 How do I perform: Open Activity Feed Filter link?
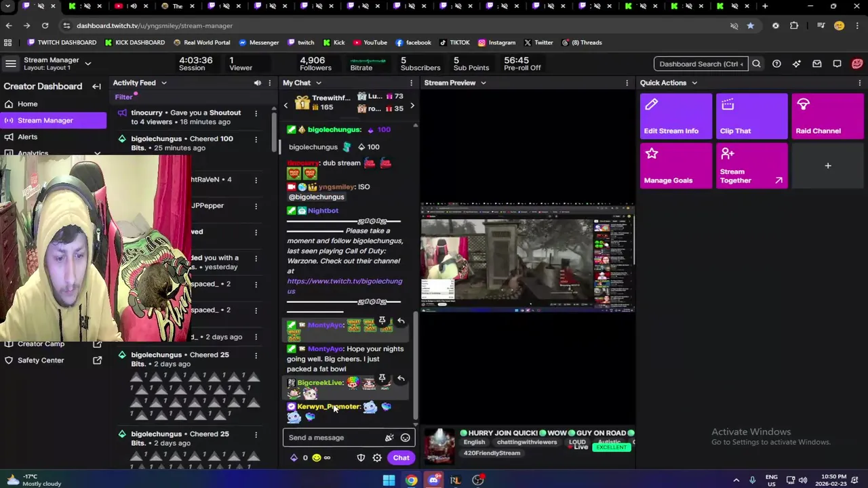point(123,97)
